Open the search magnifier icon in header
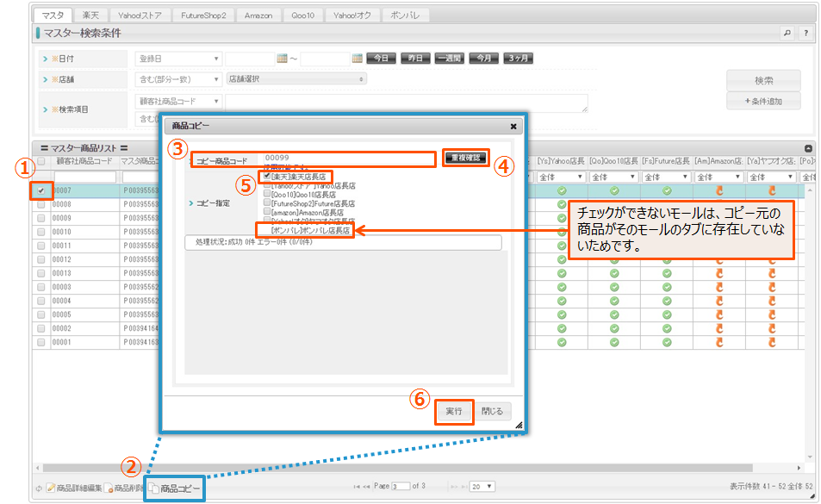This screenshot has height=504, width=821. pyautogui.click(x=787, y=33)
